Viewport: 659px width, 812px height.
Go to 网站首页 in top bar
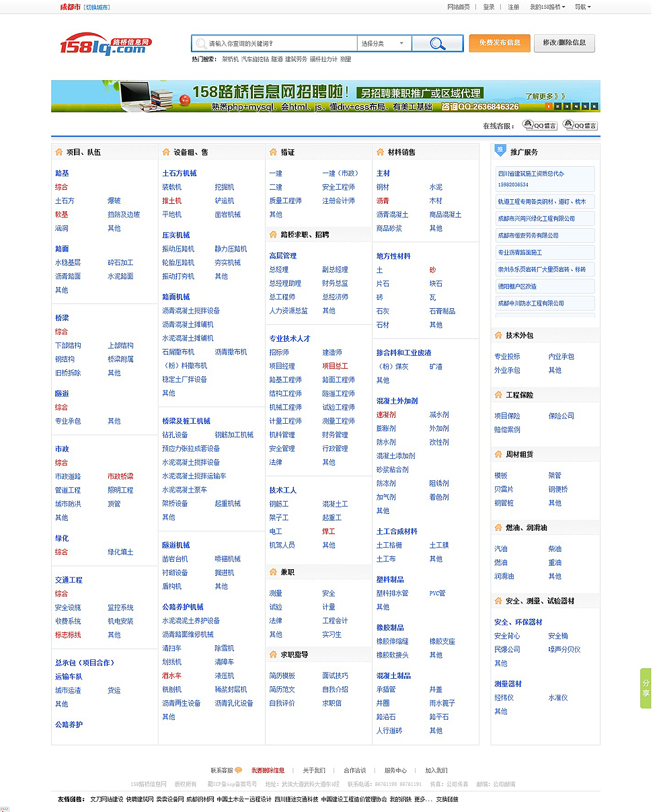pos(459,7)
